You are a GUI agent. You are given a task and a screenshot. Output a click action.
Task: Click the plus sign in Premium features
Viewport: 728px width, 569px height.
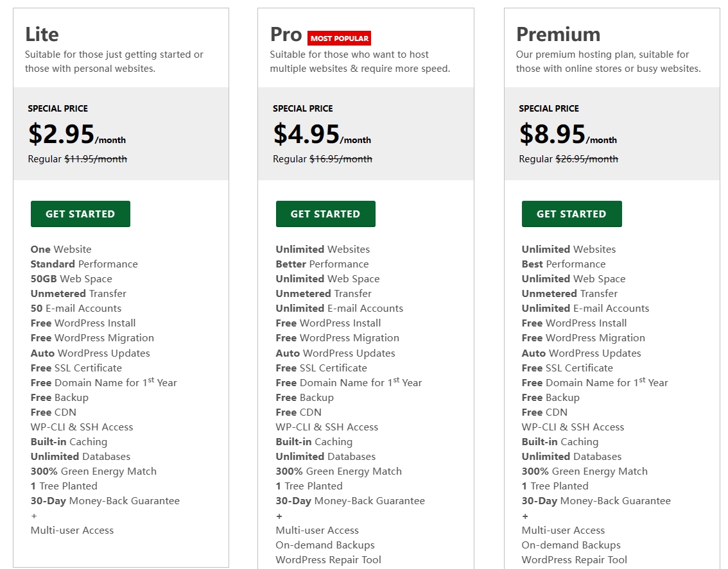[x=525, y=516]
